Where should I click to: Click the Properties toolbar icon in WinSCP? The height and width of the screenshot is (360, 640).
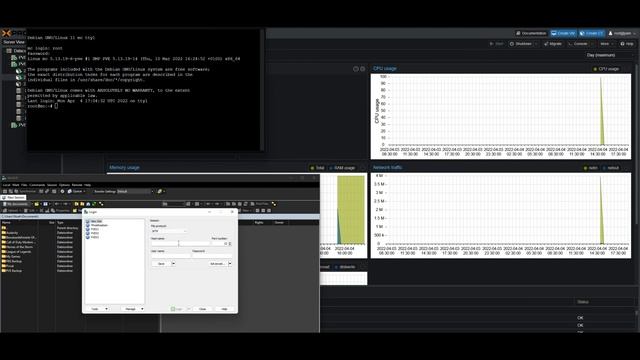(x=60, y=211)
